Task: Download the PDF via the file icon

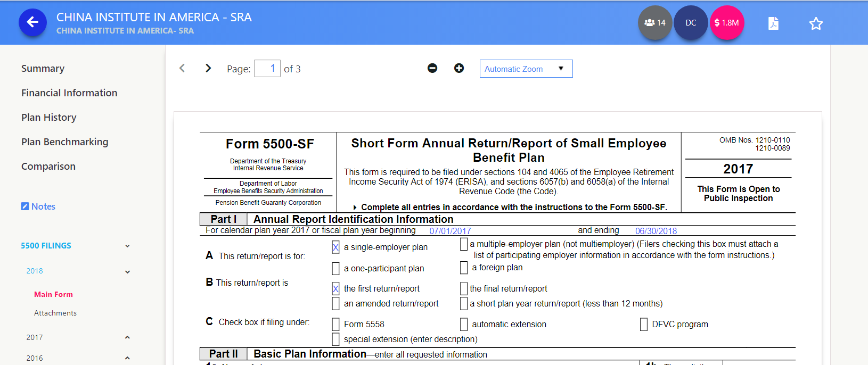Action: pos(773,23)
